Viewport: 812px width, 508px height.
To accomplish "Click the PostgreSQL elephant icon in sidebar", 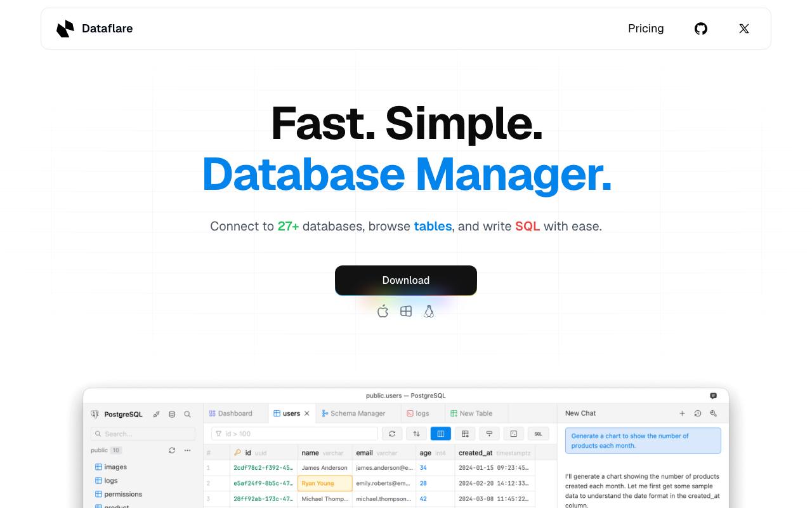I will click(95, 414).
